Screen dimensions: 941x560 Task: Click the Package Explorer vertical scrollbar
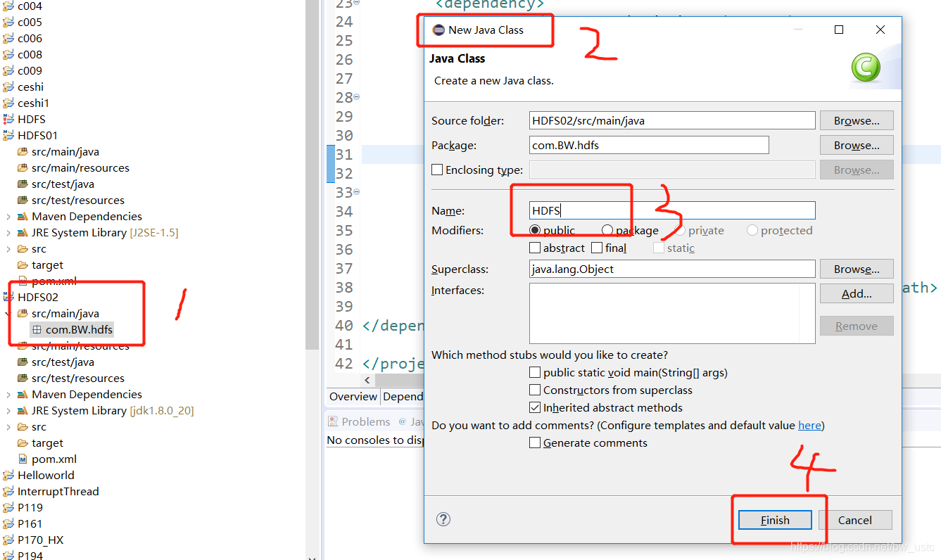pyautogui.click(x=312, y=176)
